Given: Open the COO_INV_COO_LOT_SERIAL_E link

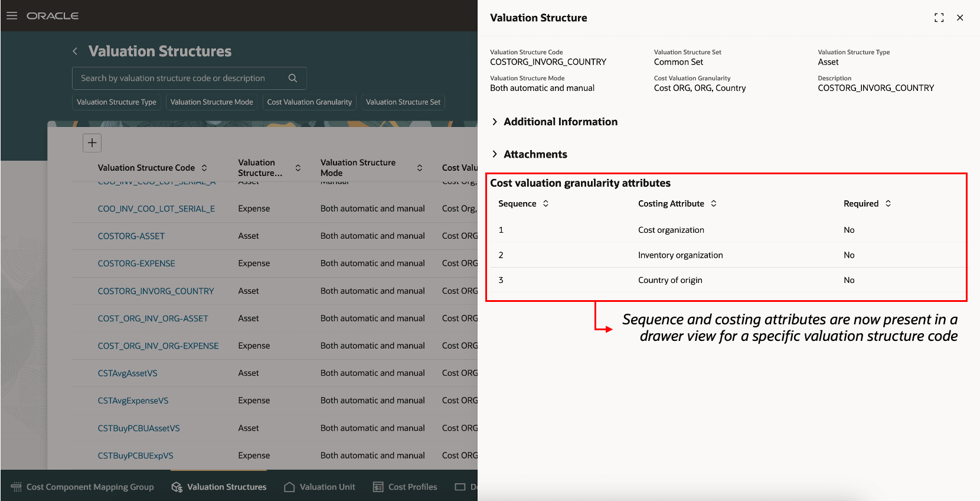Looking at the screenshot, I should pos(156,209).
